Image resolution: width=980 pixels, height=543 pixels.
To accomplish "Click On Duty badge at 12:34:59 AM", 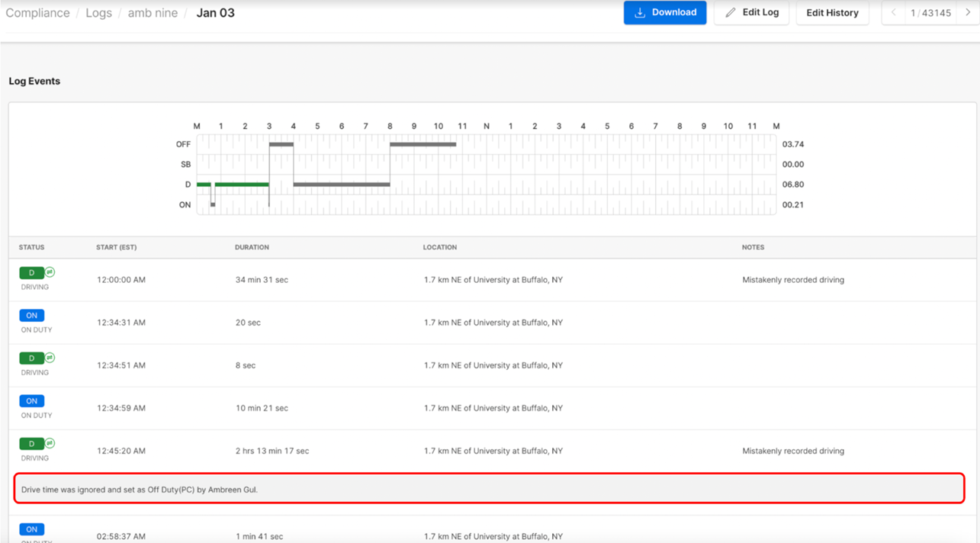I will point(32,401).
